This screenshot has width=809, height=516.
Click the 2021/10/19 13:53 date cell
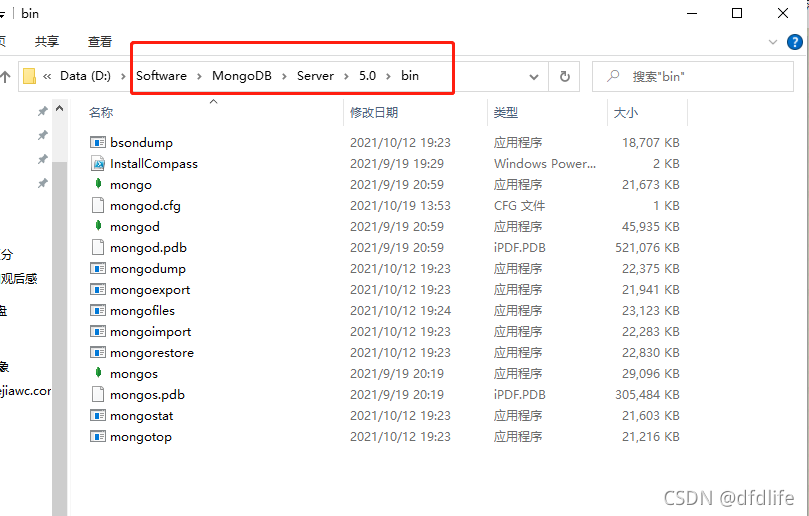pos(400,206)
